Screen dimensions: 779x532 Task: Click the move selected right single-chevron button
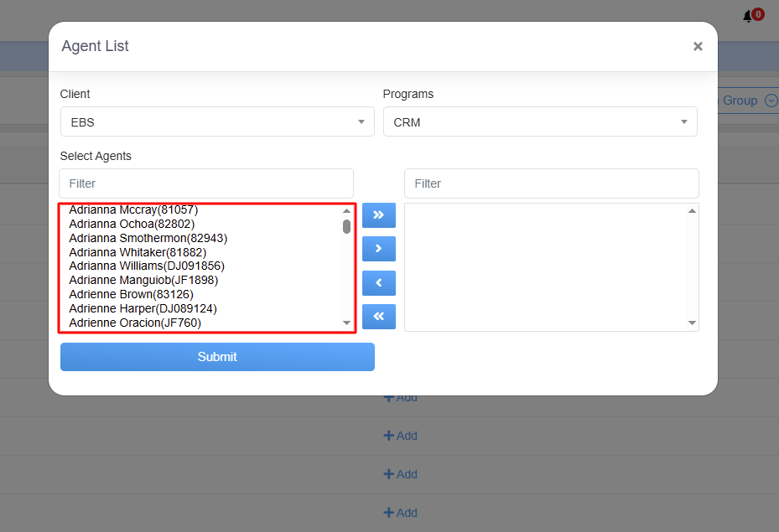coord(378,249)
